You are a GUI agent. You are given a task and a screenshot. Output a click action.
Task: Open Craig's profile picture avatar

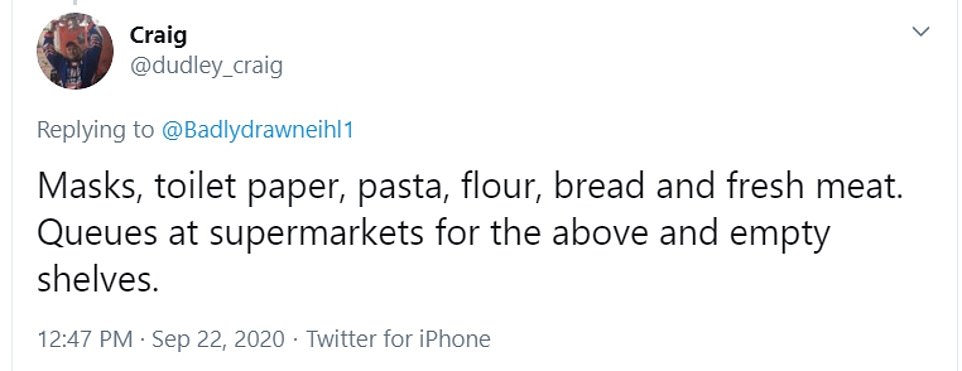tap(75, 51)
